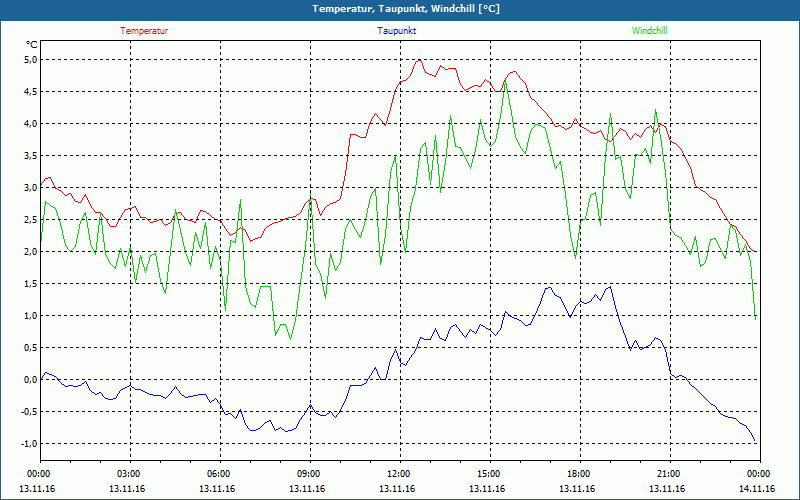Click the 14.11.16 date label
Screen dimensions: 800x500
pyautogui.click(x=757, y=489)
